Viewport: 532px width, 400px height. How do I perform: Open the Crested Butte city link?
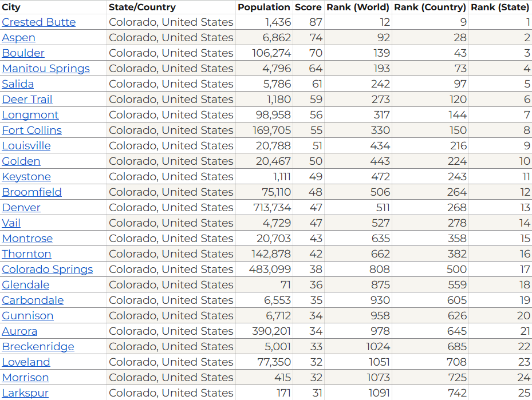[39, 22]
